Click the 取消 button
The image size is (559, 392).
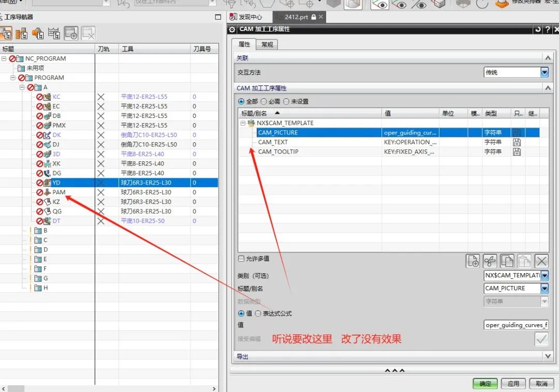541,383
